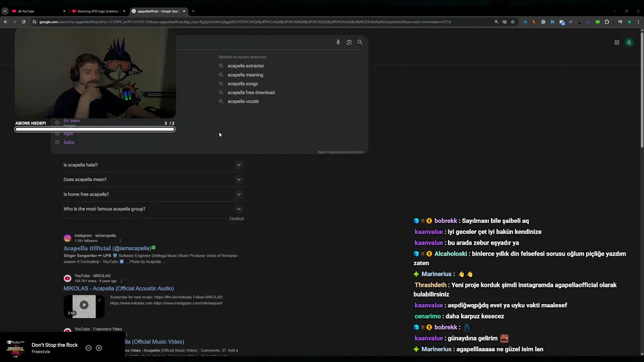Select the agapellaofficial Google Search tab
This screenshot has height=362, width=644.
pos(158,11)
